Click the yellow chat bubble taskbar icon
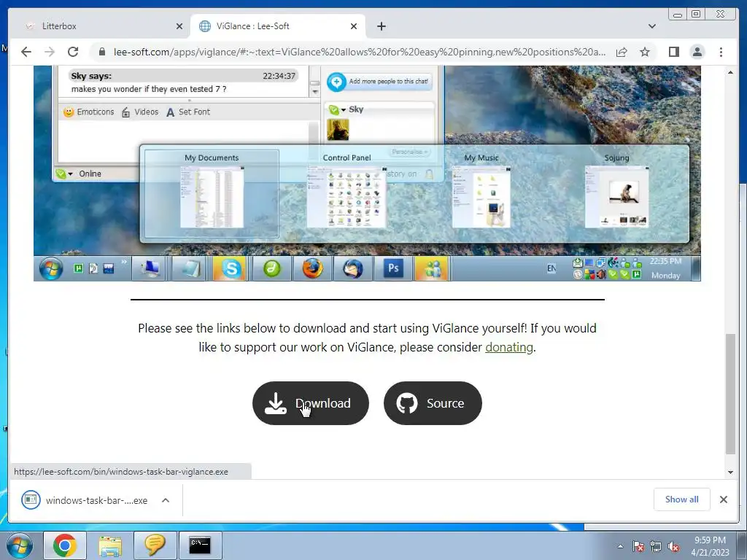The width and height of the screenshot is (747, 560). point(155,545)
